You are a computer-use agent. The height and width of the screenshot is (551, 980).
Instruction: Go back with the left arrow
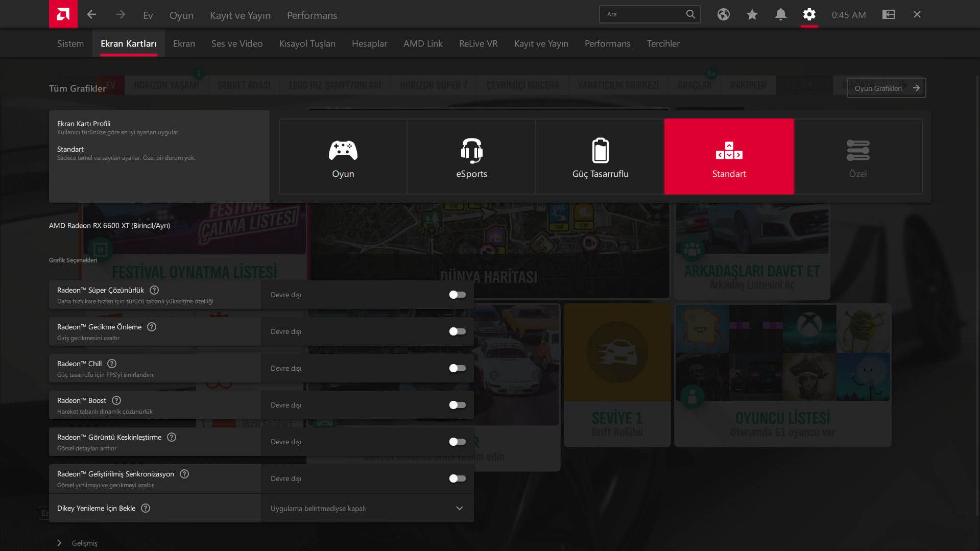click(x=91, y=14)
